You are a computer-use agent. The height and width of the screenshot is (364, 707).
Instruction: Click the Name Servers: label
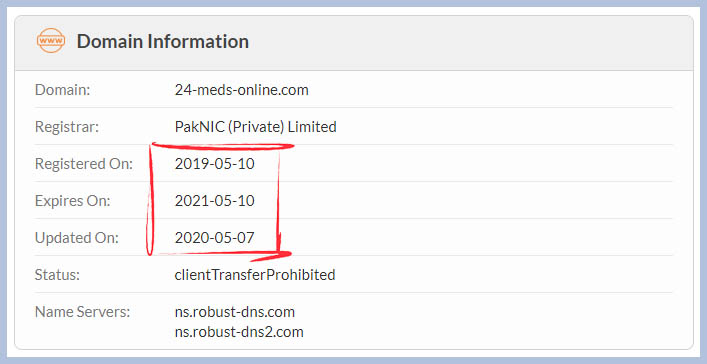point(83,312)
